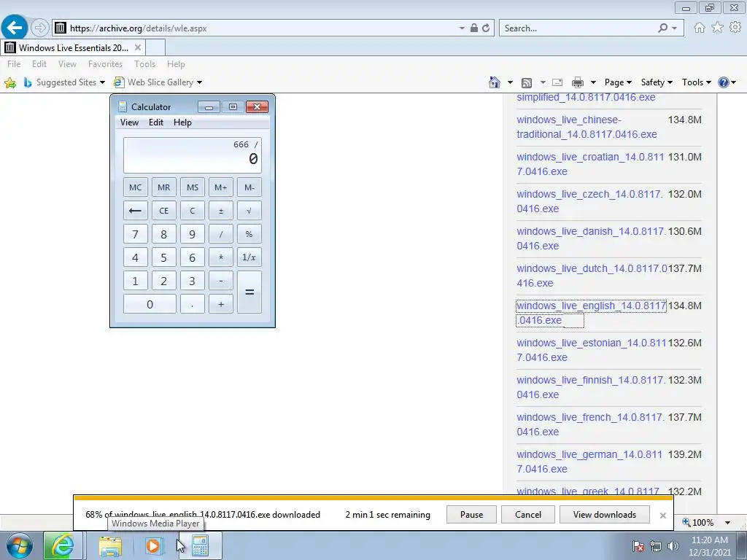Open the zoom level dropdown arrow
The image size is (747, 560).
pyautogui.click(x=727, y=522)
